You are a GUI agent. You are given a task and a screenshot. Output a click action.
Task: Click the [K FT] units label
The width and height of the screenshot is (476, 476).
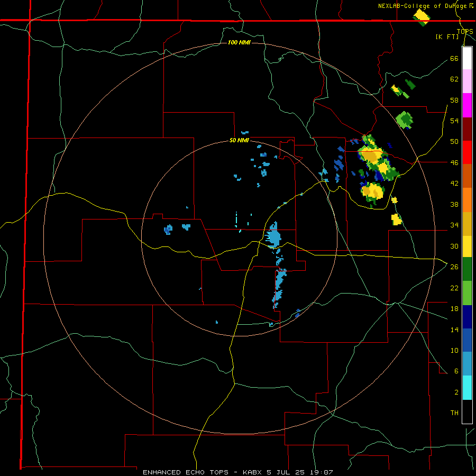click(x=447, y=36)
